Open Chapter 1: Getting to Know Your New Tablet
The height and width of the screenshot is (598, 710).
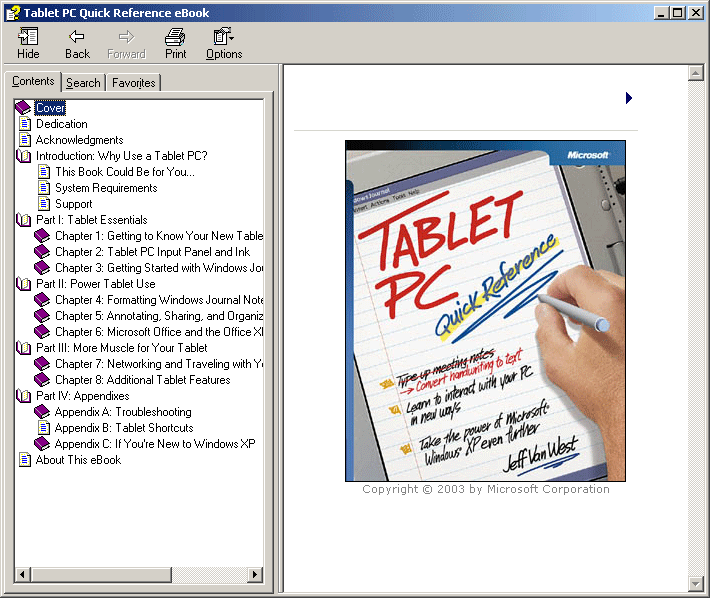[x=159, y=236]
